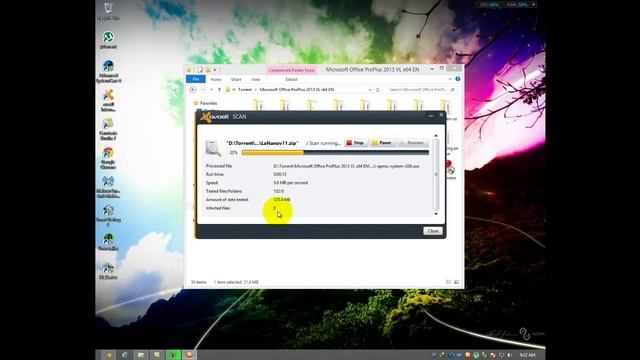The width and height of the screenshot is (640, 360).
Task: Expand the Explorer ribbon chevron
Action: click(x=450, y=79)
